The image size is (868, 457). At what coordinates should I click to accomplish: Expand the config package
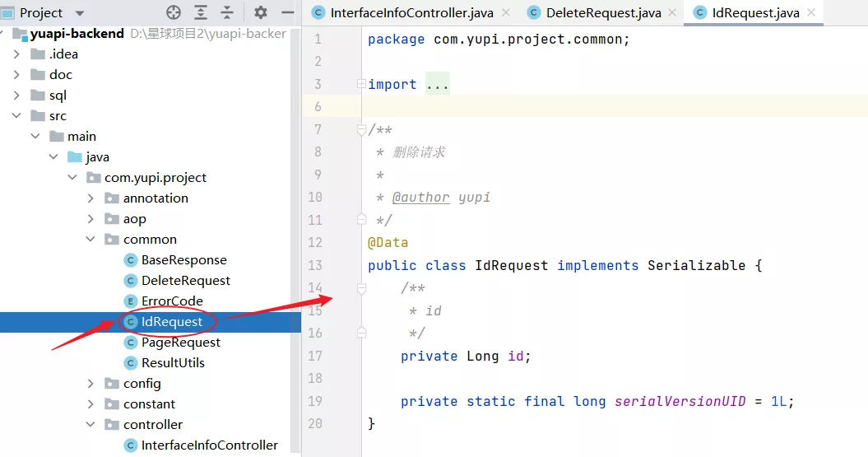(91, 384)
